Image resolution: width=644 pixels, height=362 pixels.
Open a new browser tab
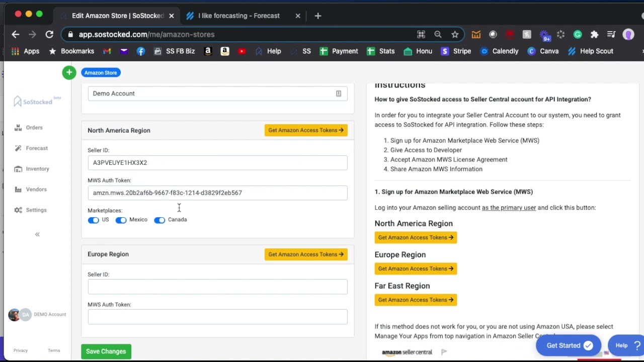318,16
